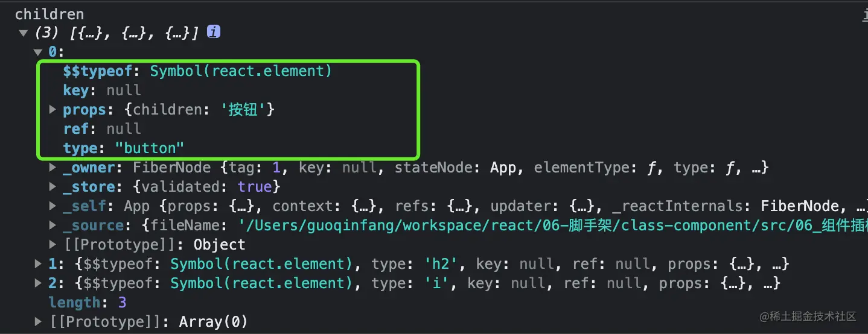Collapse the index 0 object entry
This screenshot has height=334, width=868.
pyautogui.click(x=39, y=52)
